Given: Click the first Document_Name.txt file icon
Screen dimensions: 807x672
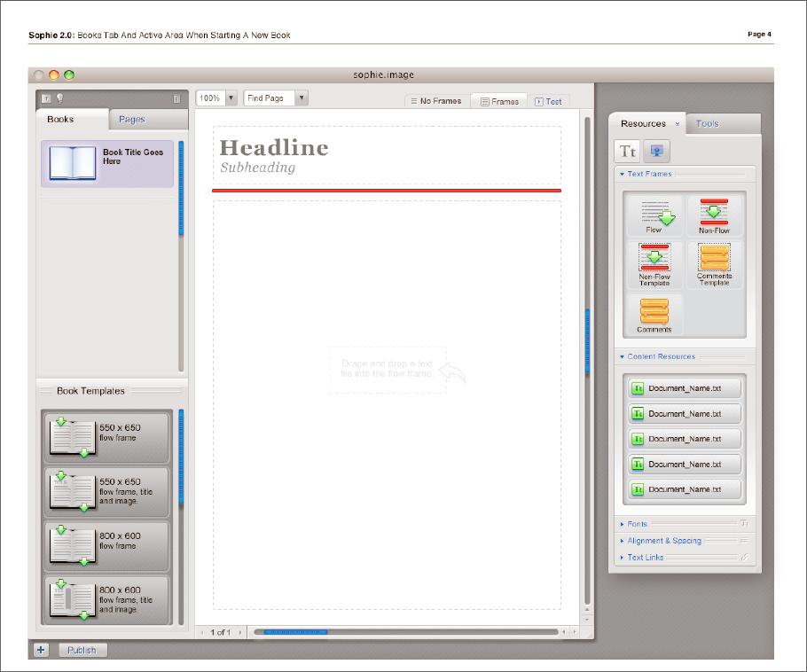Looking at the screenshot, I should coord(638,388).
